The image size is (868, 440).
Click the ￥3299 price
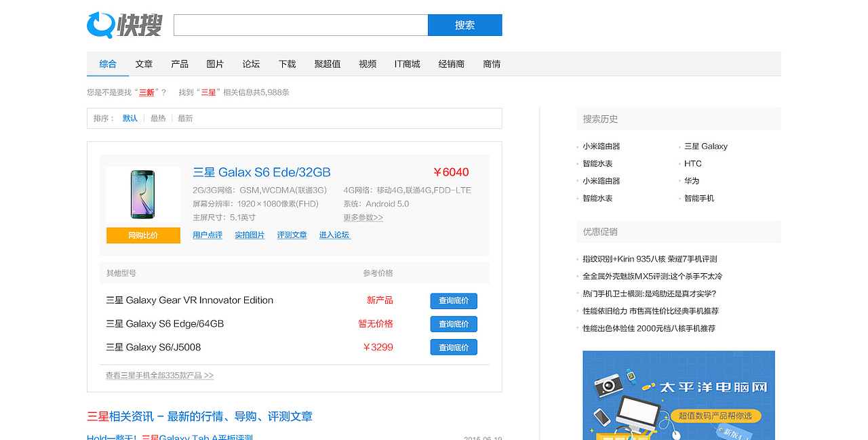tap(378, 347)
